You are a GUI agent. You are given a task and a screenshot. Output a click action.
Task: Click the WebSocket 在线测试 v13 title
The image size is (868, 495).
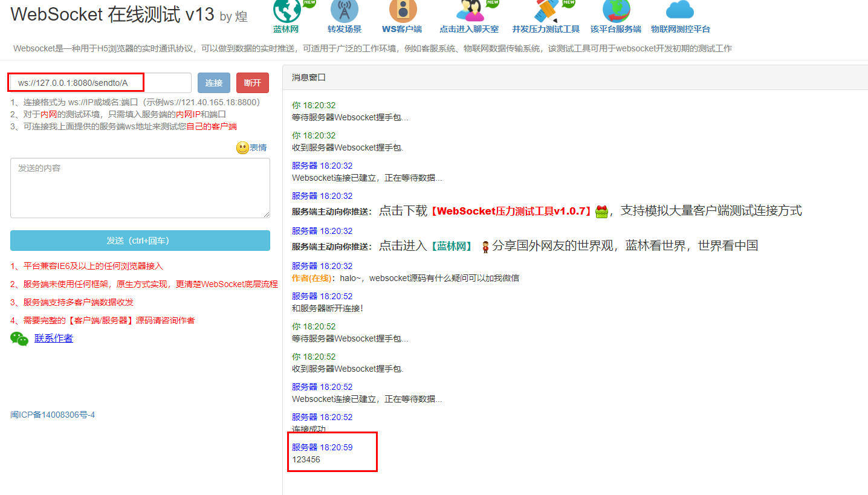coord(112,15)
